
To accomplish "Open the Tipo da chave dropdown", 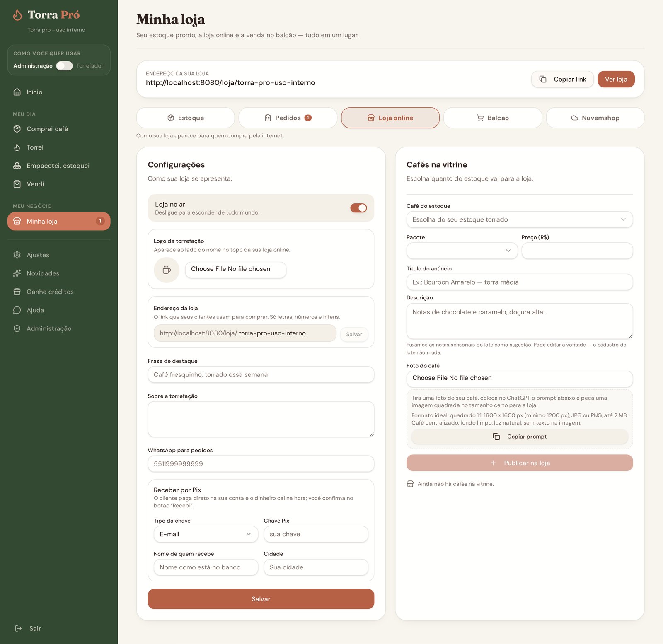I will click(206, 534).
